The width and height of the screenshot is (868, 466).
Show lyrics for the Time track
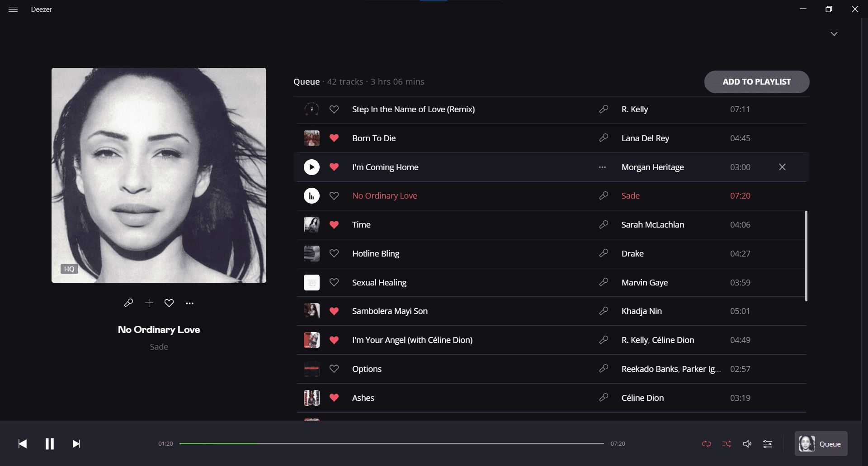pos(604,224)
